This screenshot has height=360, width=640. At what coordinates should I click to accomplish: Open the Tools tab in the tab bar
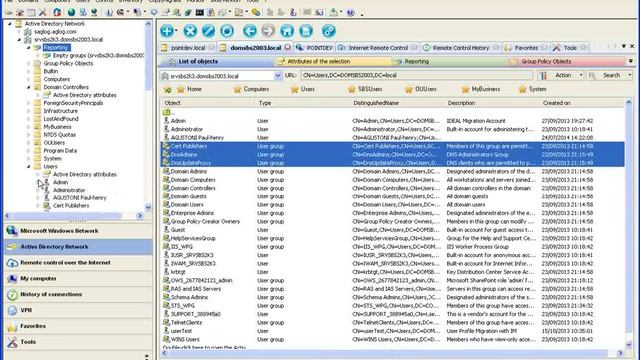pyautogui.click(x=570, y=48)
